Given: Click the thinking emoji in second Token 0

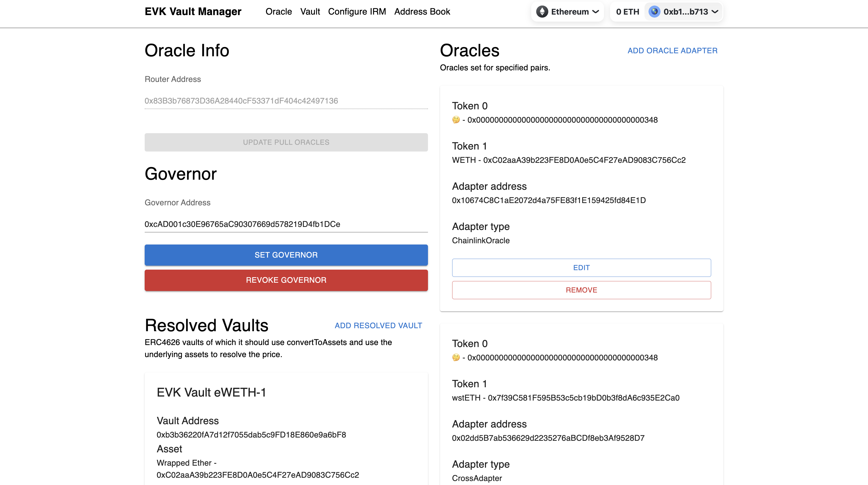Looking at the screenshot, I should coord(456,357).
